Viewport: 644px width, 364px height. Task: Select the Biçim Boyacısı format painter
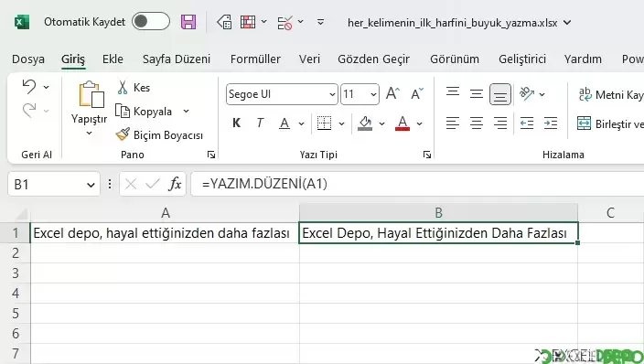tap(159, 134)
